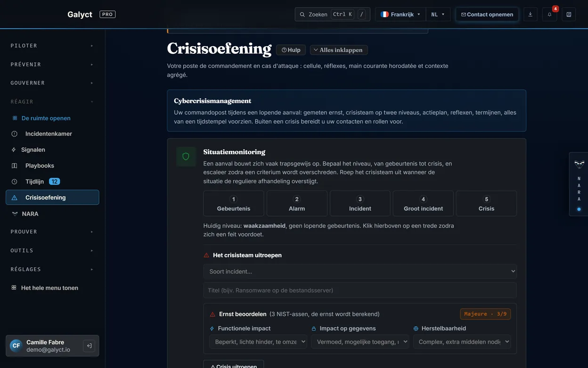Click the French flag icon
This screenshot has height=368, width=588.
[x=384, y=15]
